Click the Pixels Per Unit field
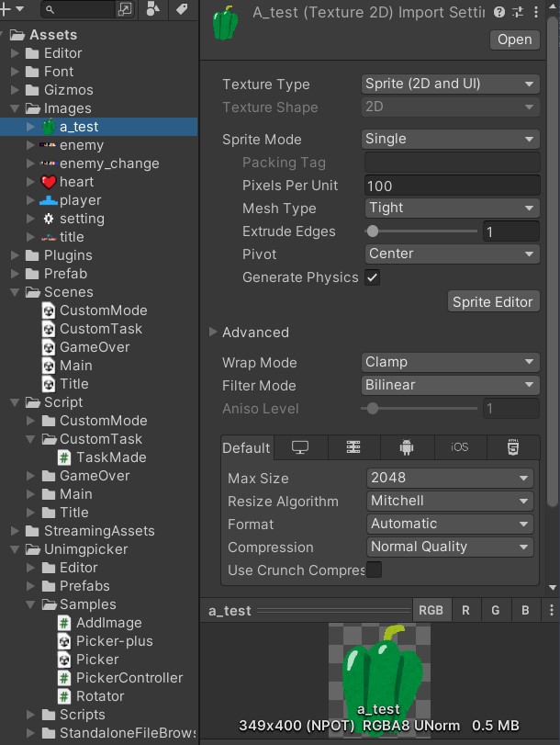This screenshot has height=745, width=560. pos(452,186)
